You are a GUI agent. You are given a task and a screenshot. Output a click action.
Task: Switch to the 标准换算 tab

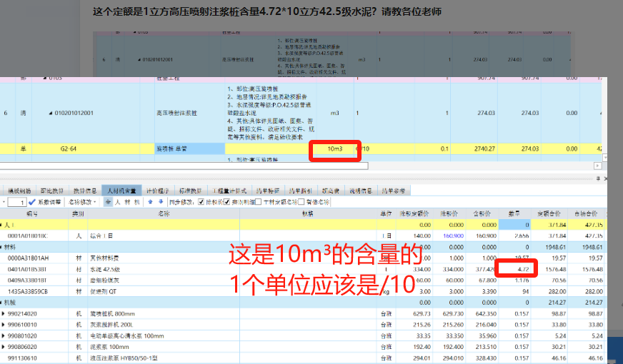190,191
